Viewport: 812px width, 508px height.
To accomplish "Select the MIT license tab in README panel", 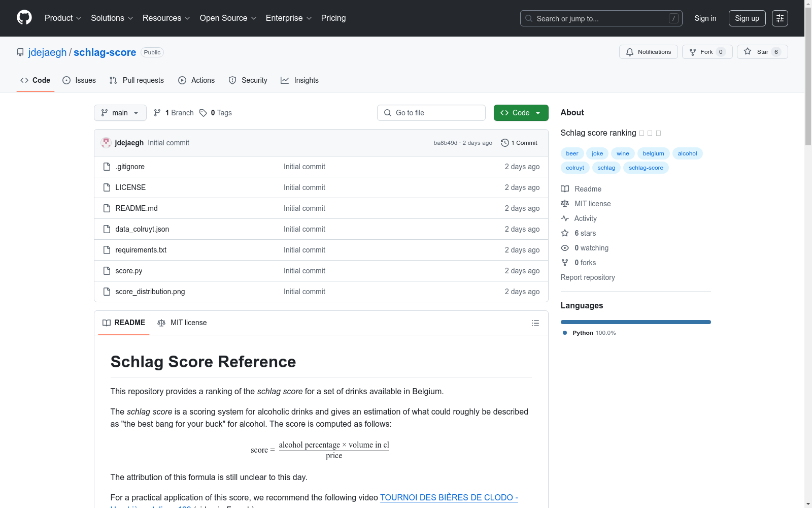I will click(x=182, y=323).
